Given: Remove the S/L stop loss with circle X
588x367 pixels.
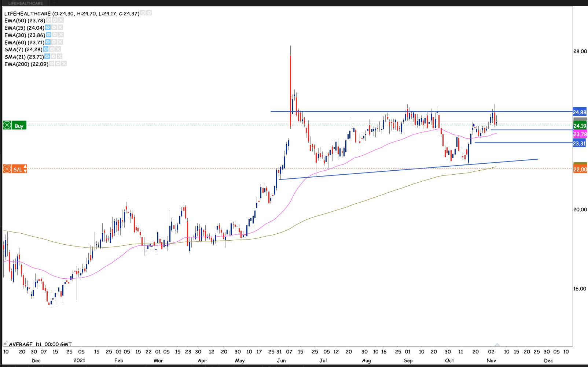Looking at the screenshot, I should point(7,169).
